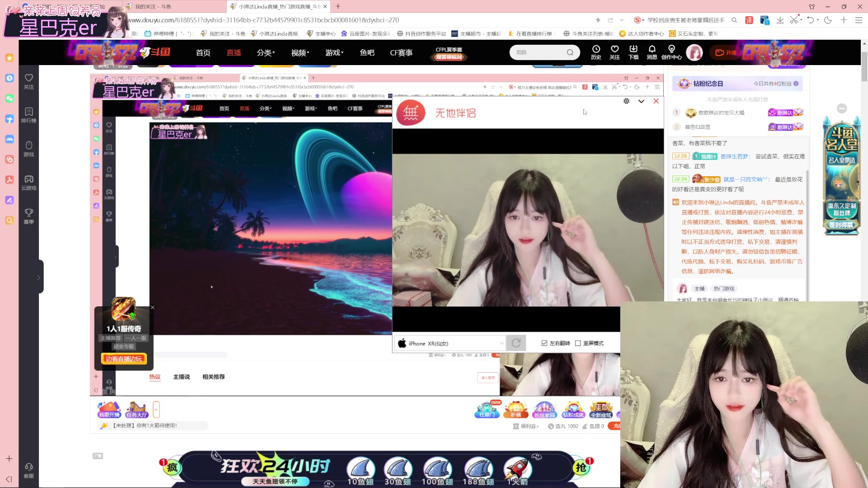This screenshot has height=488, width=868.
Task: Open the 下载 download icon in Douyu header
Action: tap(633, 52)
